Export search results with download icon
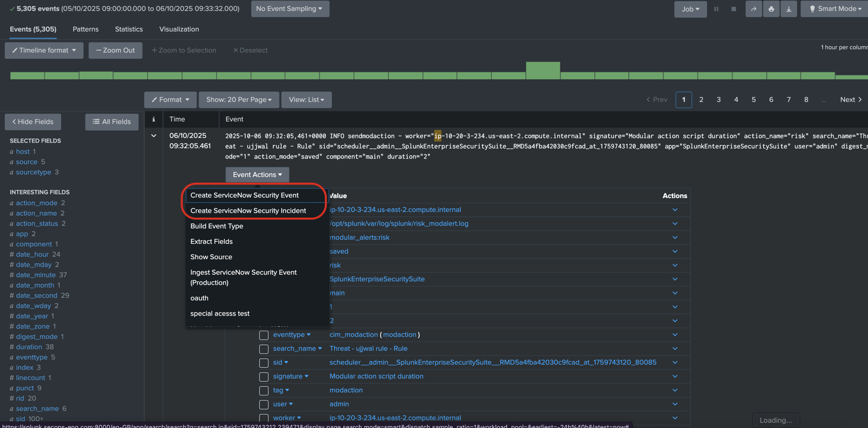This screenshot has height=428, width=868. 789,9
